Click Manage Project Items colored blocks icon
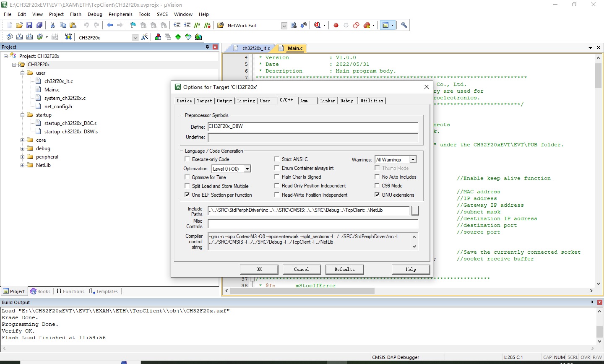Screen dimensions: 604x364 tap(158, 37)
